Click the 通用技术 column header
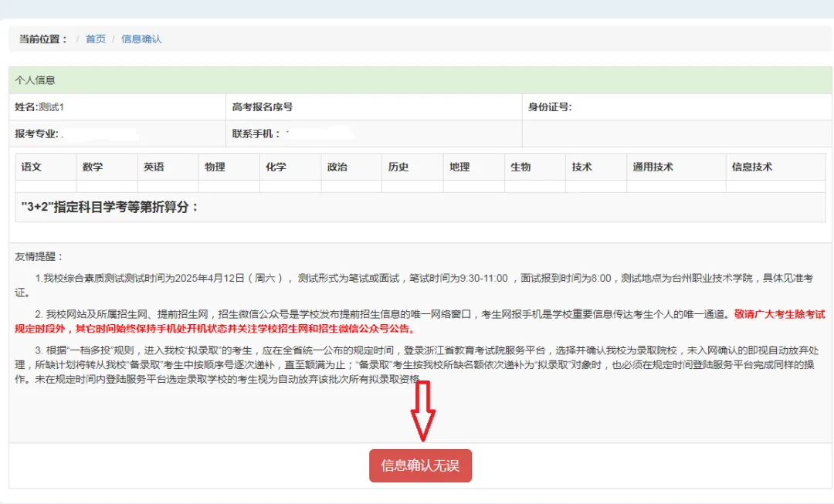This screenshot has width=834, height=504. [653, 167]
